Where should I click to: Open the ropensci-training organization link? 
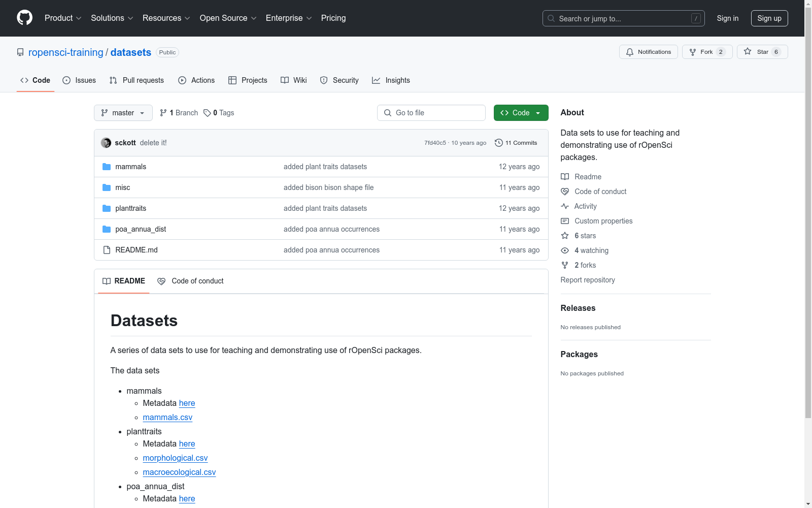click(x=66, y=52)
